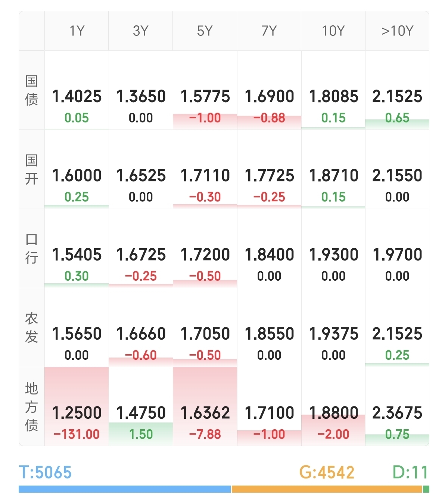Select the 国债 row label
The image size is (448, 499).
click(32, 90)
